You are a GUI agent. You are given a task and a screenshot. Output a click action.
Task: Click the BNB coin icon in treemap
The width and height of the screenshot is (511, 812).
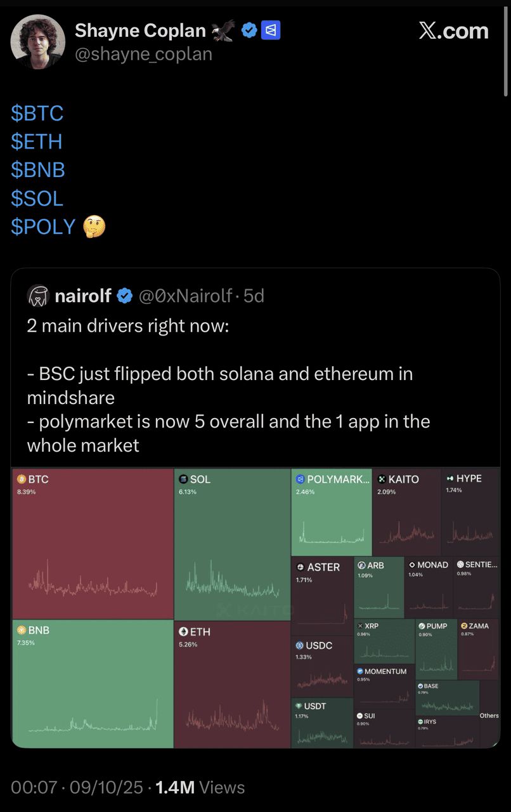tap(22, 630)
